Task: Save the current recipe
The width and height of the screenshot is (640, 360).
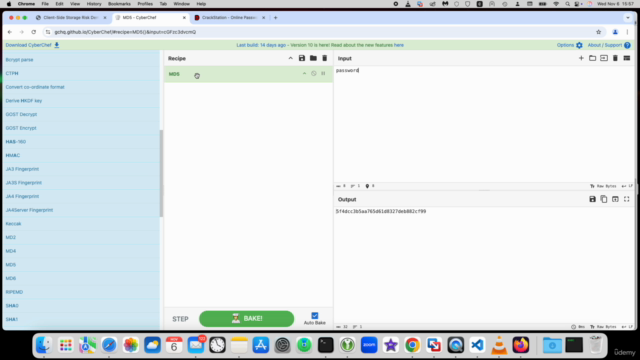Action: tap(302, 58)
